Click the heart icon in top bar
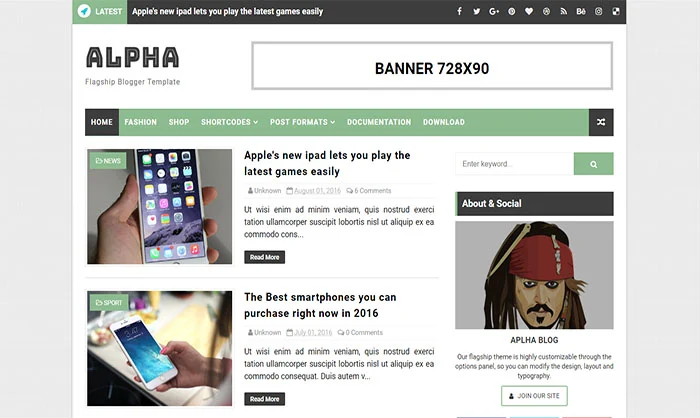The height and width of the screenshot is (418, 700). [x=529, y=11]
